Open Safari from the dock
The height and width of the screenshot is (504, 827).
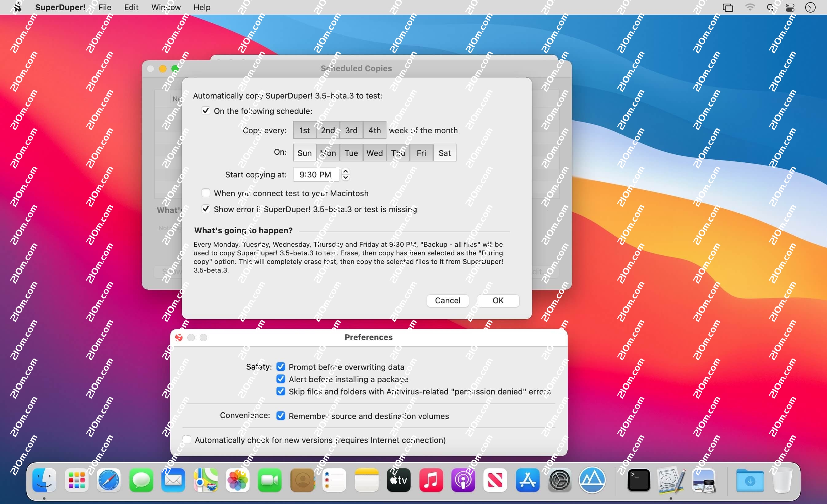[x=108, y=480]
